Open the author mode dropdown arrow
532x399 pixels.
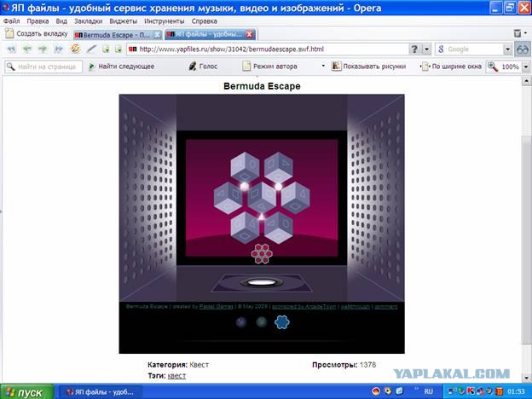pos(323,66)
